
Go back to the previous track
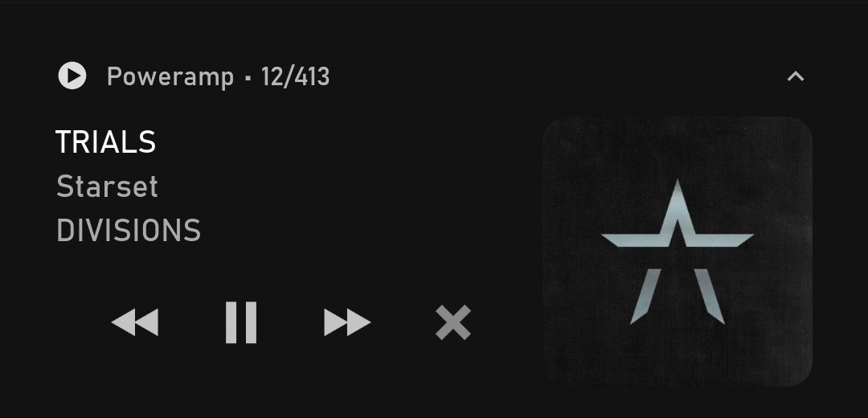coord(135,322)
